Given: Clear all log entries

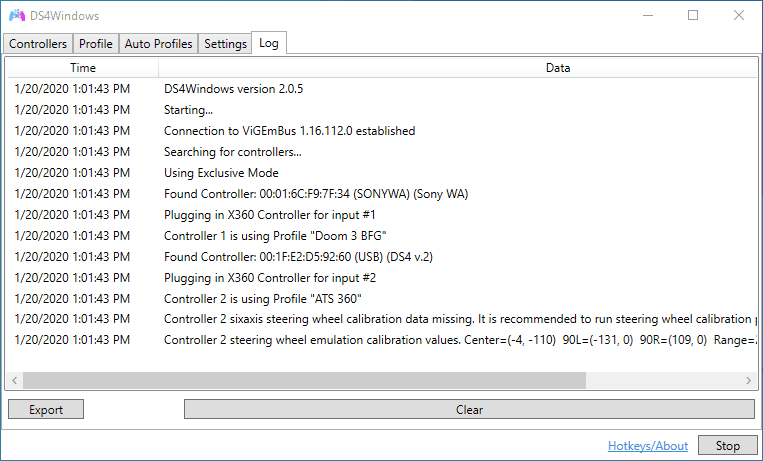Looking at the screenshot, I should tap(469, 409).
